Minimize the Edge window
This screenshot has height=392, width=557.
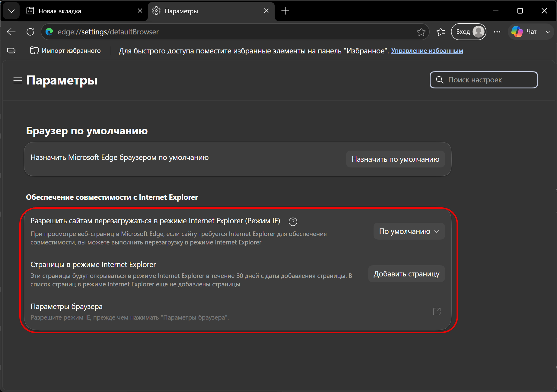pyautogui.click(x=496, y=11)
